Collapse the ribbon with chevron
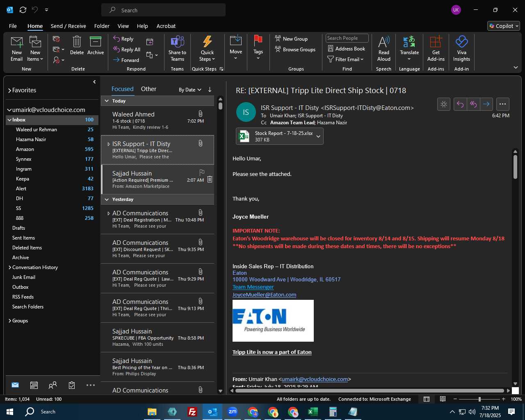Screen dimensions: 525x420 click(x=516, y=68)
